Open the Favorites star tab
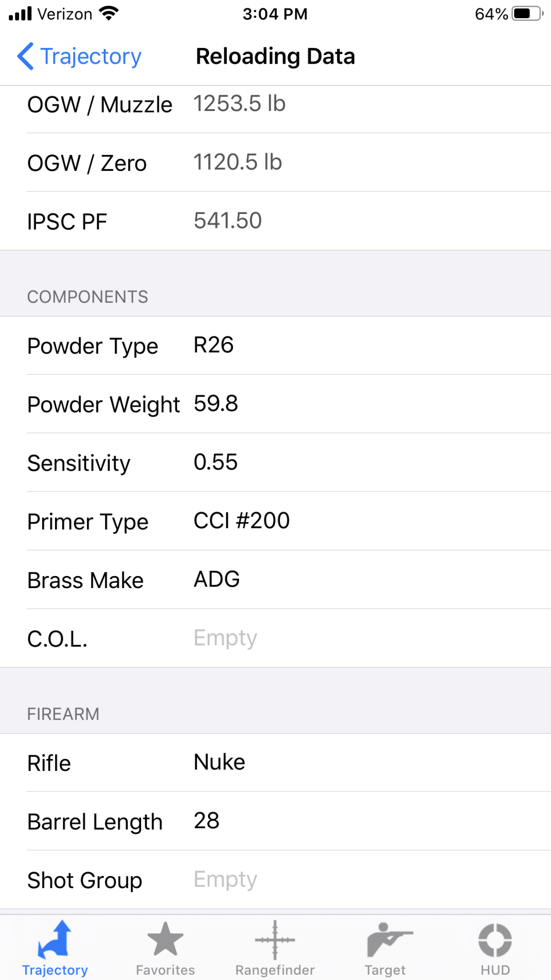551x980 pixels. (x=165, y=939)
